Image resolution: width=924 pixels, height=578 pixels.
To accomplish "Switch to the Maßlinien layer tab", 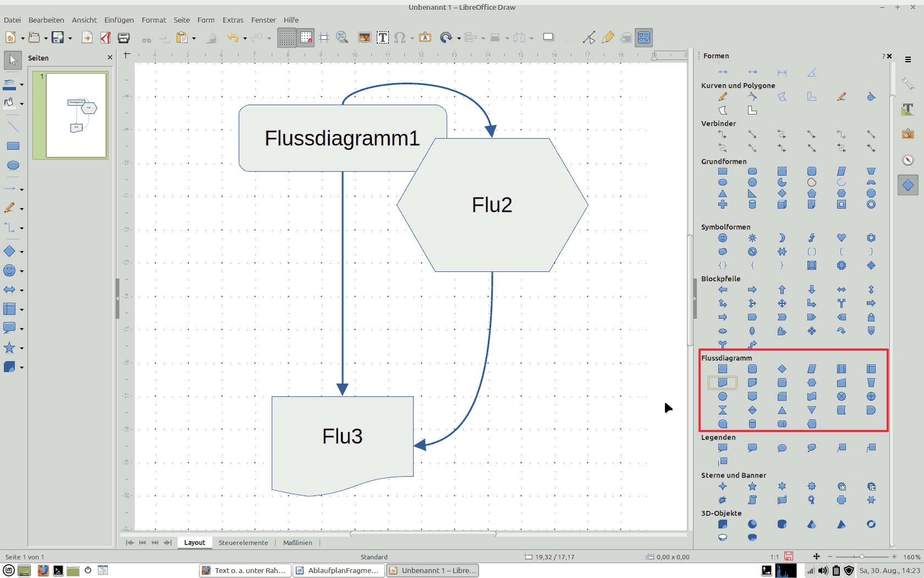I will 298,542.
